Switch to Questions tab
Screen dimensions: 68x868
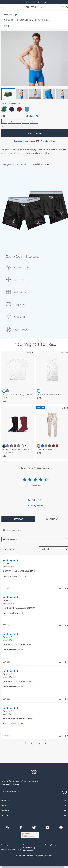point(52,519)
